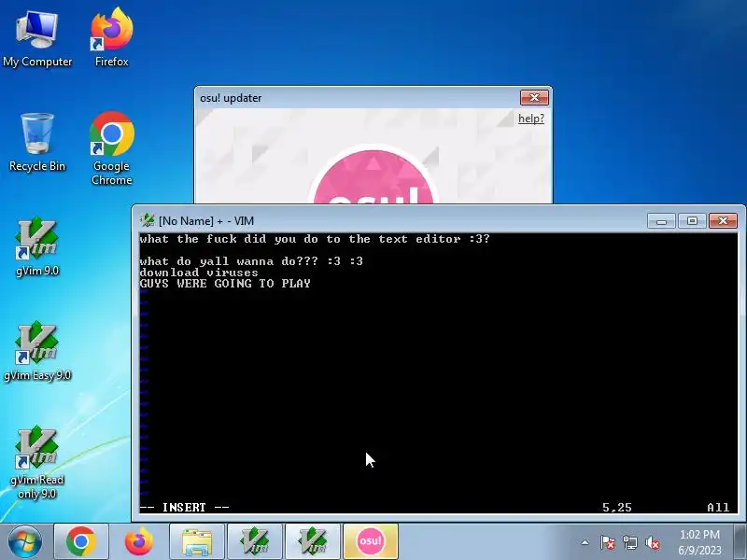The image size is (747, 560).
Task: Click the pink osu! logo in updater
Action: [373, 177]
